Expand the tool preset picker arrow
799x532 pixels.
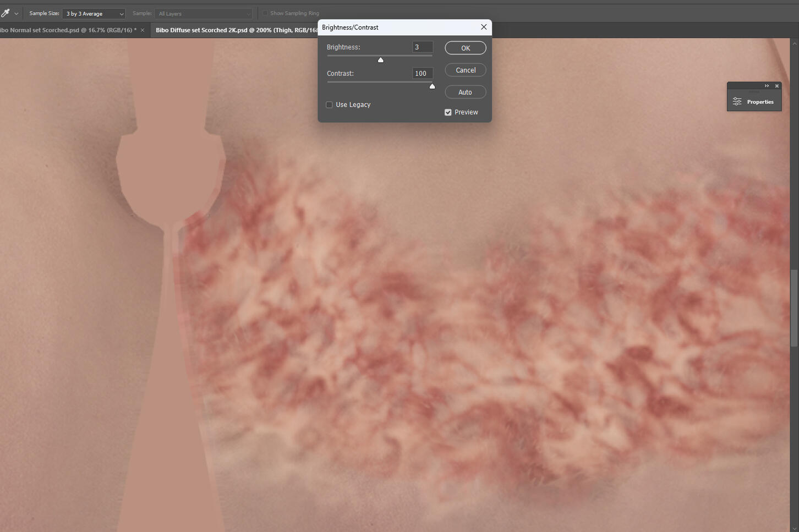(x=17, y=14)
